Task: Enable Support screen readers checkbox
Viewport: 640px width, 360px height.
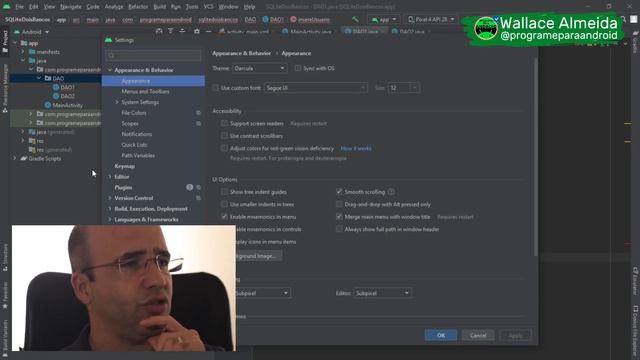Action: (x=224, y=123)
